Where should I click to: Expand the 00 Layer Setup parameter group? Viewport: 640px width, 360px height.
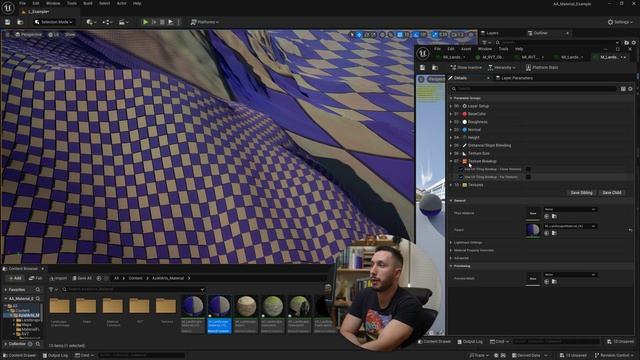click(451, 106)
